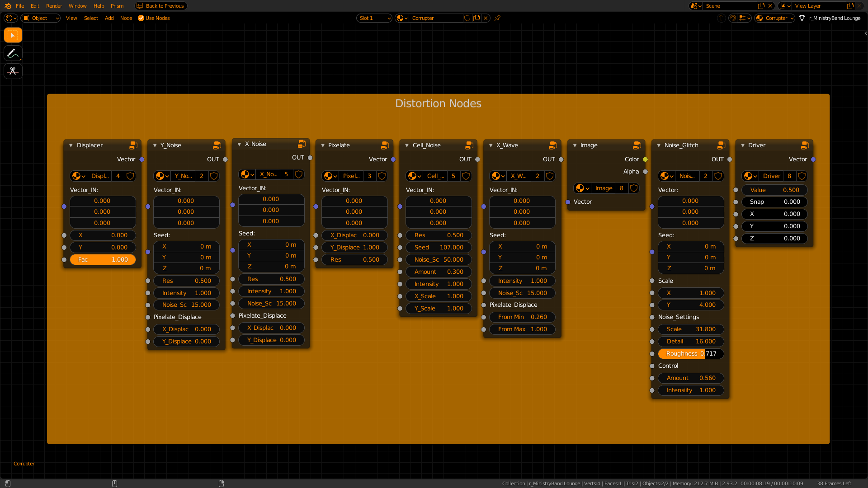Toggle snapping magnet in header

(733, 18)
